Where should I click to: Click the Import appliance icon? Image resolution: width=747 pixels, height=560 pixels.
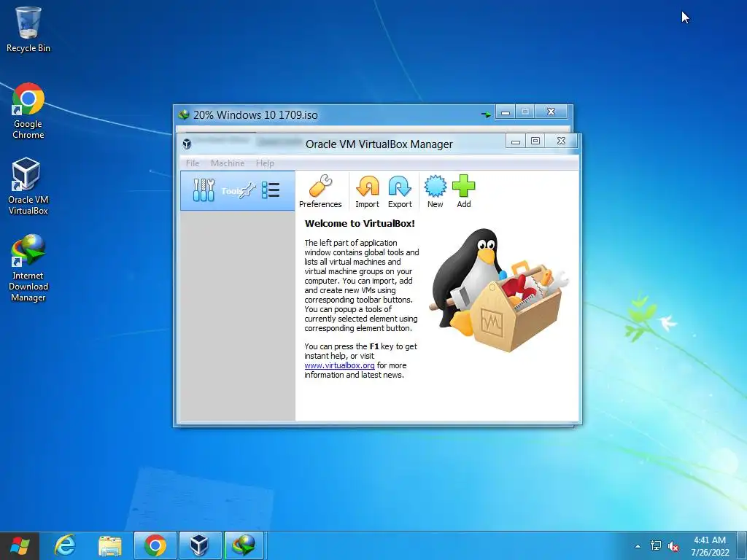click(x=368, y=192)
